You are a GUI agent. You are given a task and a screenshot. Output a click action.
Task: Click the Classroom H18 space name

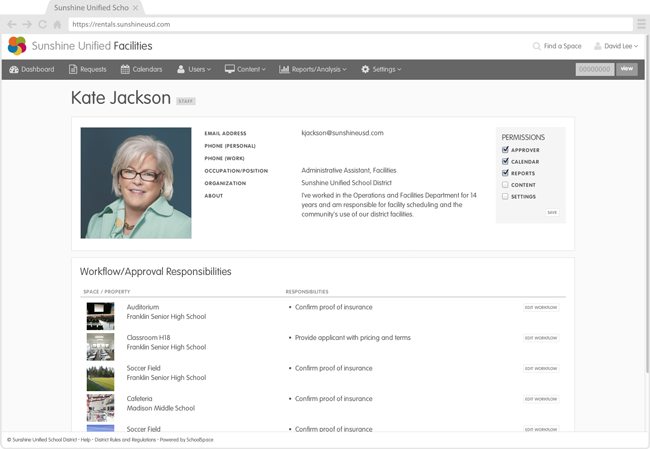[148, 337]
